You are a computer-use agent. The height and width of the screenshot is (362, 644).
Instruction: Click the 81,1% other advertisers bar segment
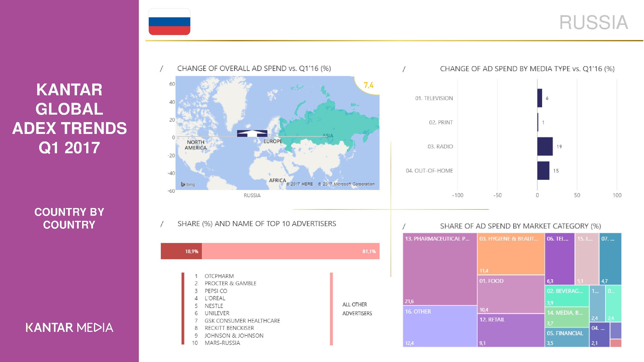point(291,251)
